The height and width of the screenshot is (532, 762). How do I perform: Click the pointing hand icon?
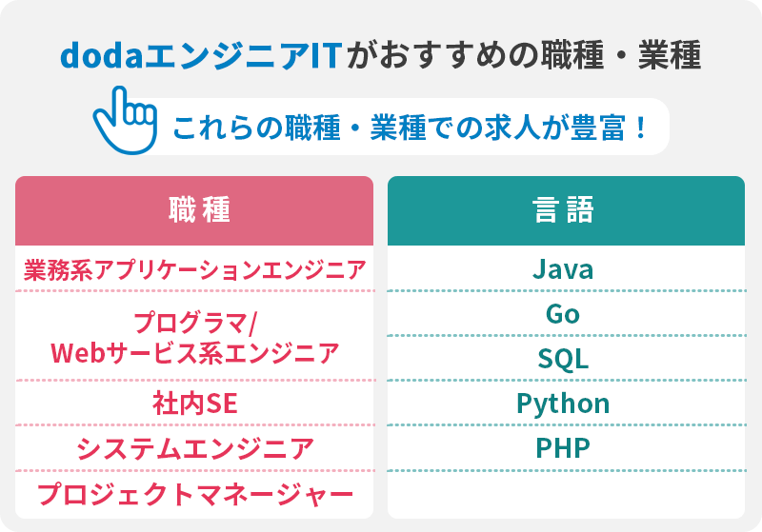126,120
